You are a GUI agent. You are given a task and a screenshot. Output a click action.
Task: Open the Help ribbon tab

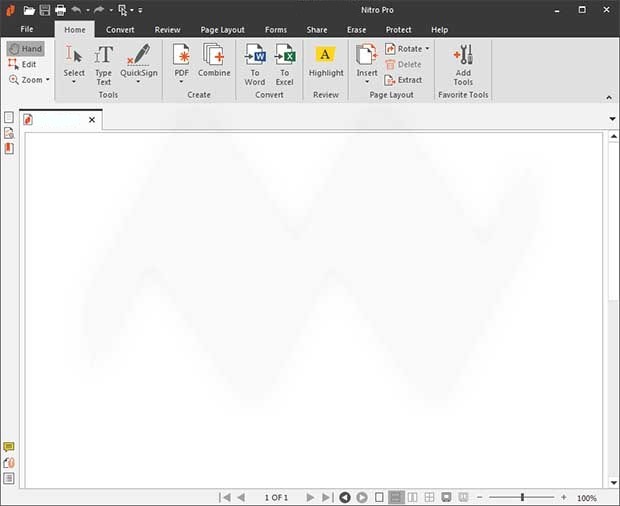(439, 30)
